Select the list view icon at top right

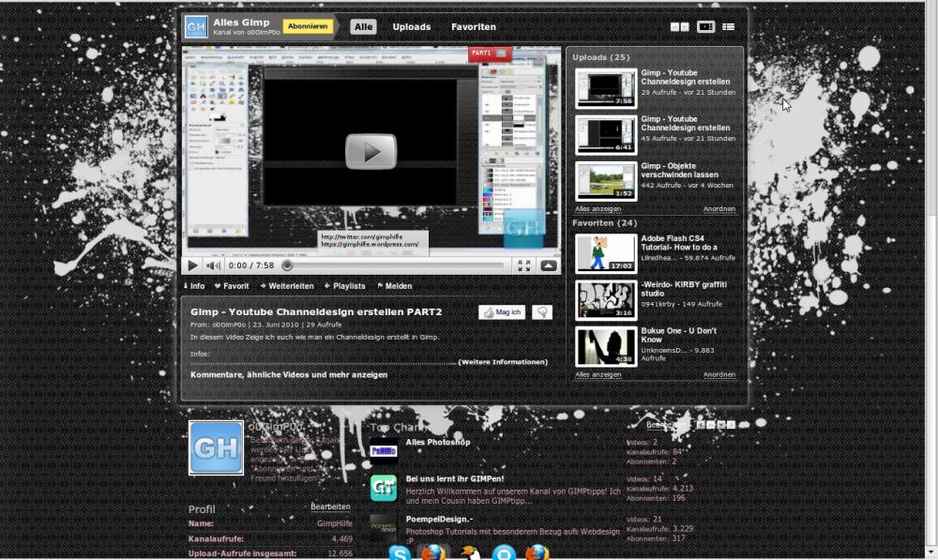click(x=729, y=26)
